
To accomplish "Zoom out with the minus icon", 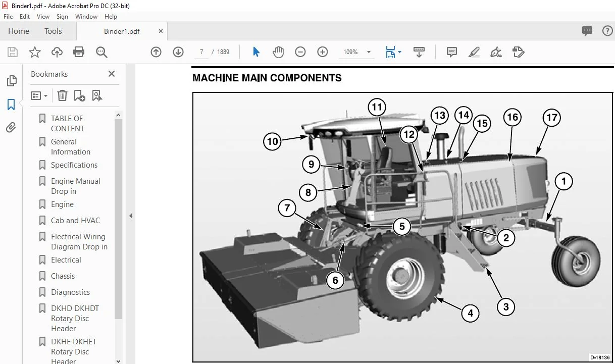I will pos(300,52).
